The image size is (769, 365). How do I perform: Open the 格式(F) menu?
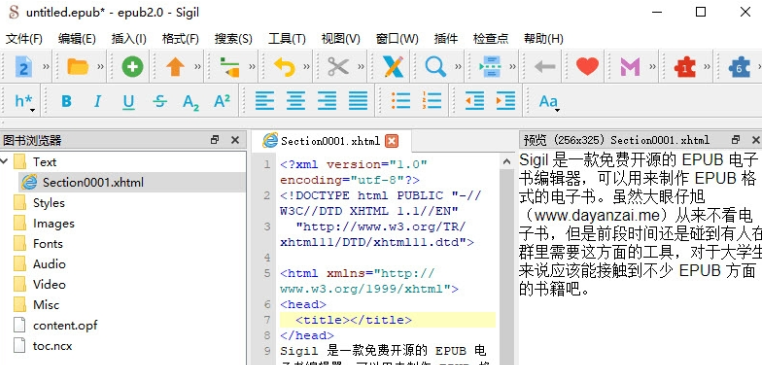click(x=180, y=39)
